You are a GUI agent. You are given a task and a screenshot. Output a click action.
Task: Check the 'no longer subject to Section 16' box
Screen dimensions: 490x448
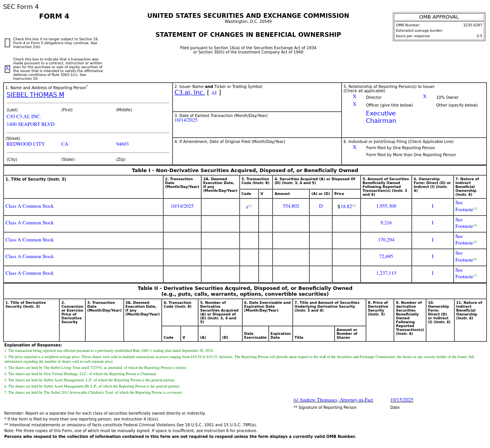7,43
